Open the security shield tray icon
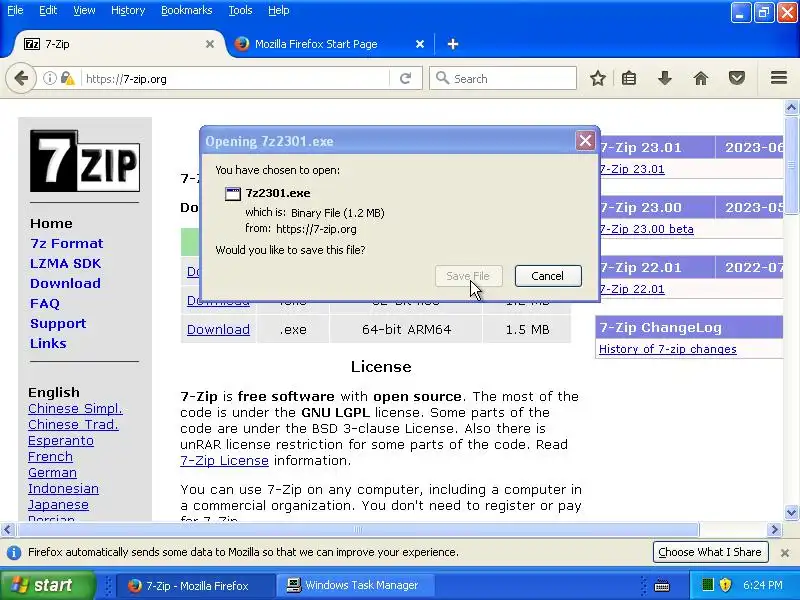Viewport: 800px width, 600px height. coord(726,585)
